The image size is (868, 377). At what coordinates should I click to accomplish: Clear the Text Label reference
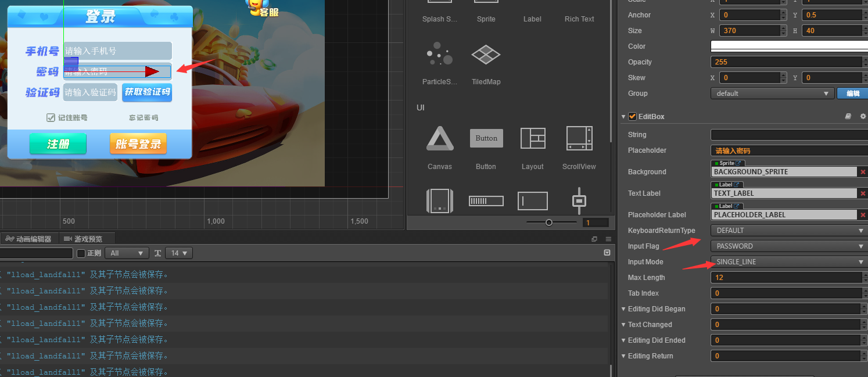coord(863,193)
